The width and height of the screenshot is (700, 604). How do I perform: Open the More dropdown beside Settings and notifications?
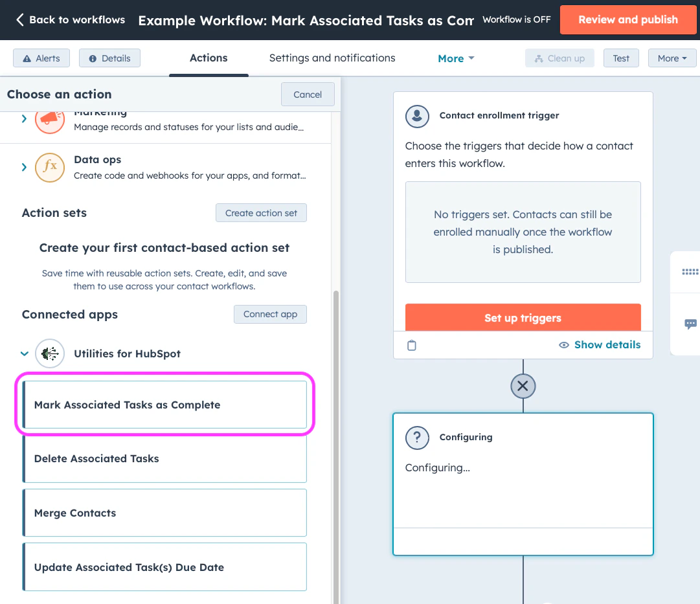click(455, 58)
